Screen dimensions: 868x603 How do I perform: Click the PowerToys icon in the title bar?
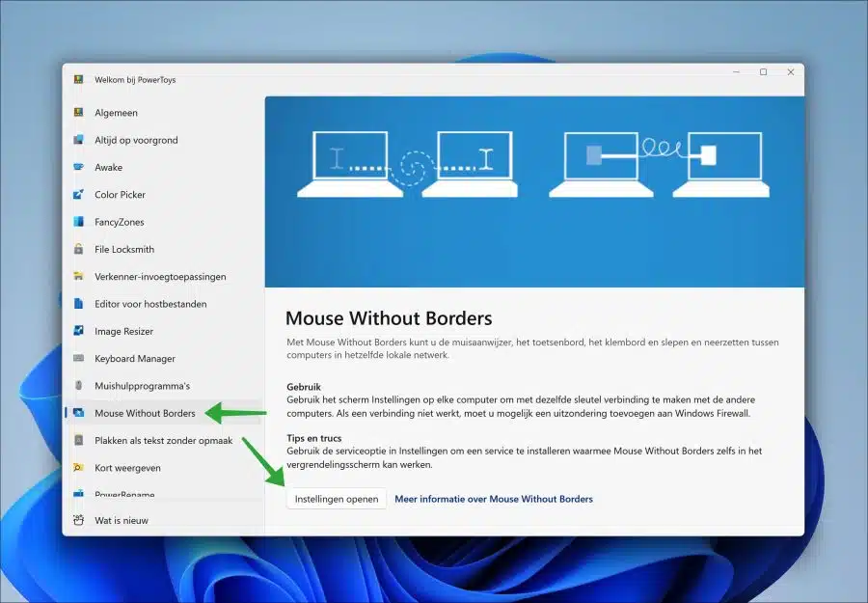[x=79, y=79]
